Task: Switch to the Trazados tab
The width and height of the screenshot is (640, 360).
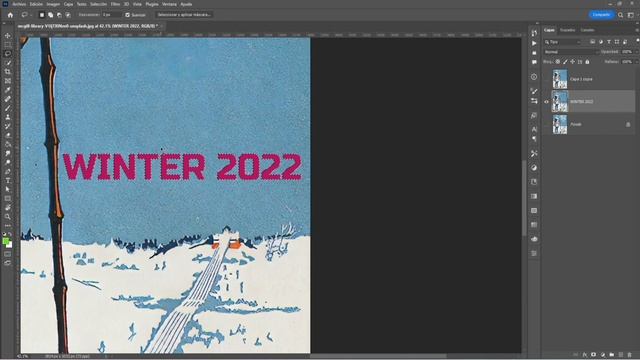Action: pyautogui.click(x=567, y=30)
